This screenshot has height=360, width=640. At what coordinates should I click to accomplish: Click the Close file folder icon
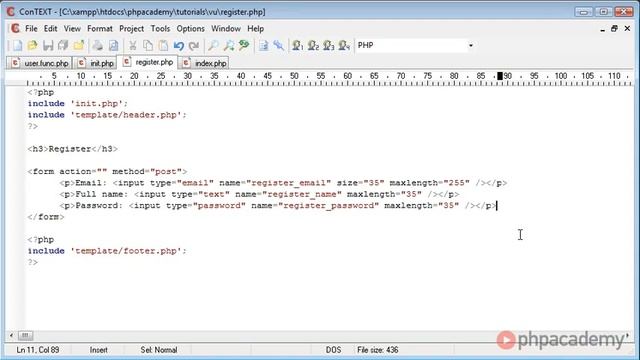[x=78, y=45]
